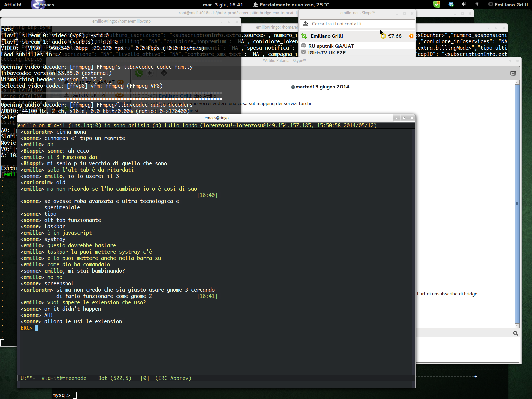Screen dimensions: 532x399
Task: Open the green Skype tray icon
Action: click(x=437, y=4)
